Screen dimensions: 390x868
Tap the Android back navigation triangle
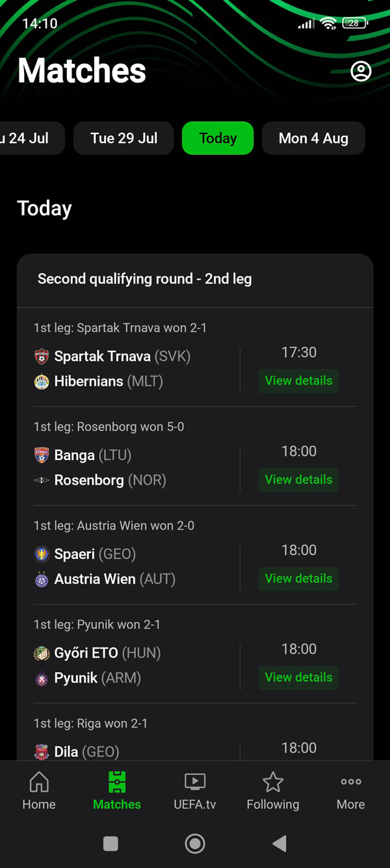click(279, 844)
